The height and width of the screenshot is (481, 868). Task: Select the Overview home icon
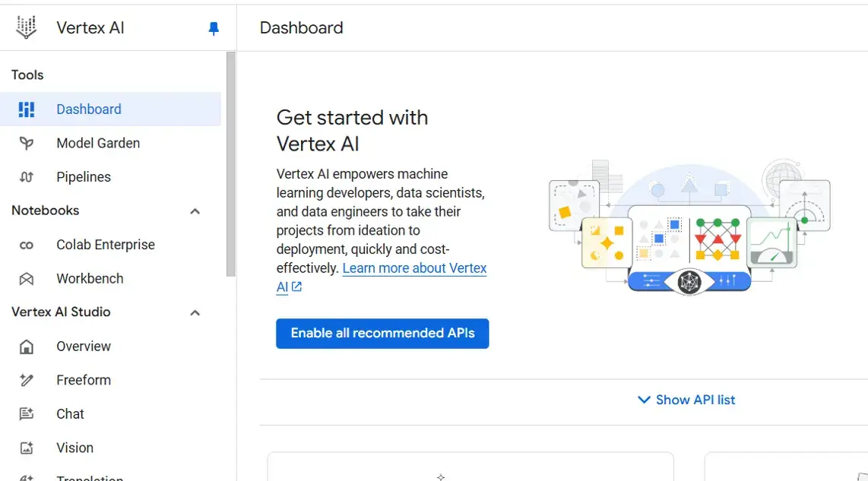[27, 347]
